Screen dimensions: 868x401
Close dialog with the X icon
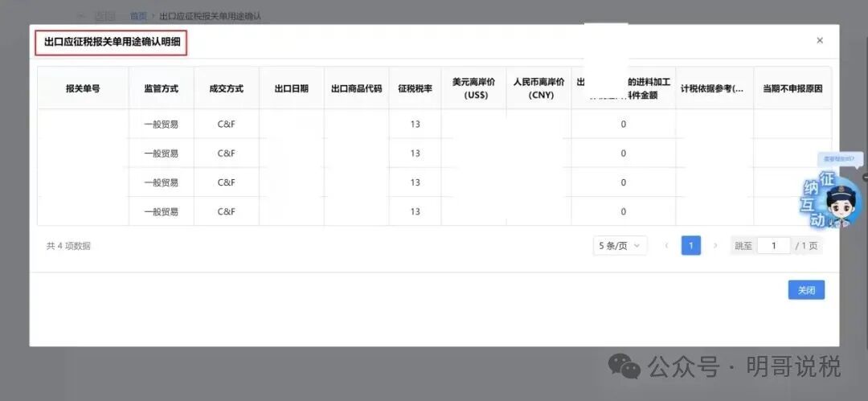coord(820,40)
